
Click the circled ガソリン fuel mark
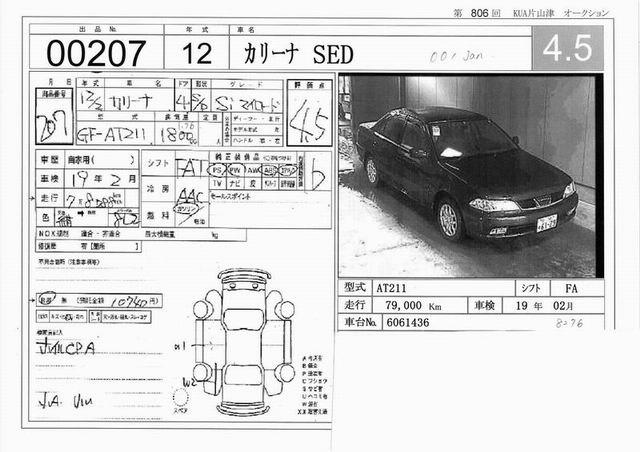tap(187, 209)
